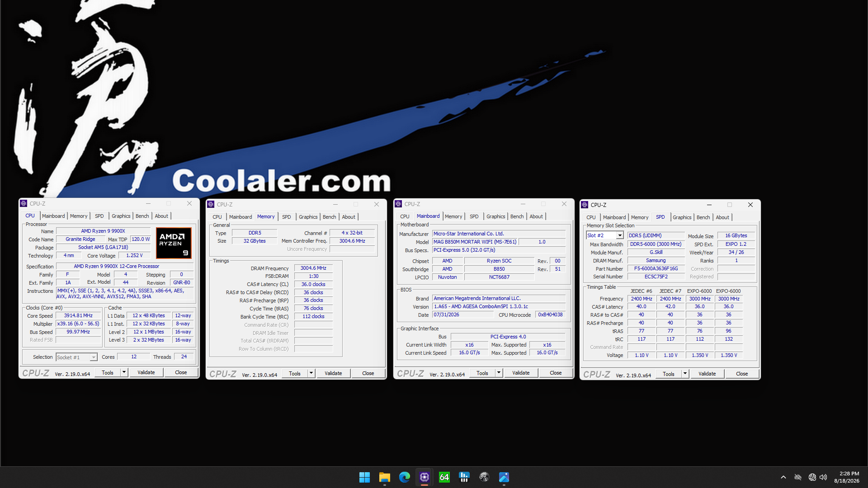Click the purple CPU-Z chip taskbar icon
Screen dimensions: 868x488
(424, 477)
